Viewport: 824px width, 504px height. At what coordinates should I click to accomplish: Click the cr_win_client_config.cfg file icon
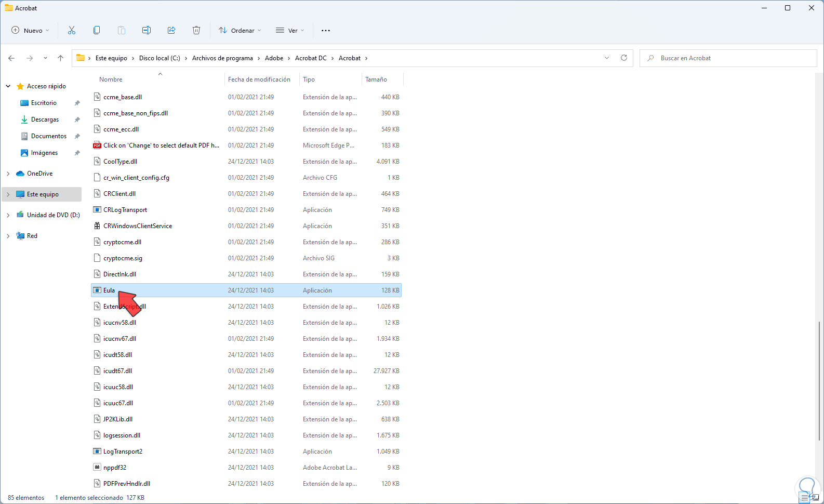click(97, 178)
